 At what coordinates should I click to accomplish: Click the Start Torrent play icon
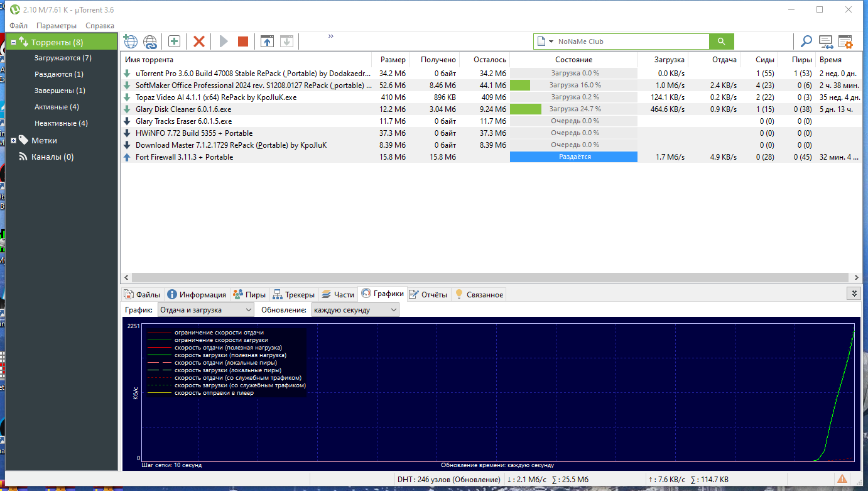tap(224, 41)
